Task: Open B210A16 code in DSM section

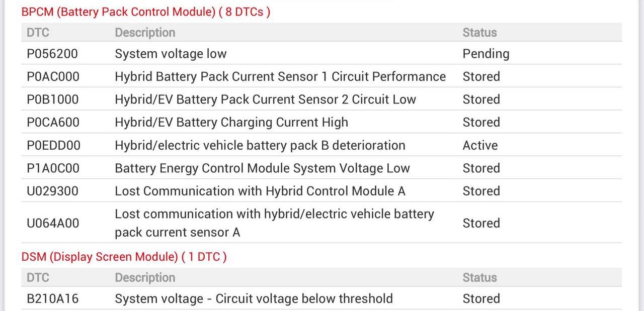Action: (x=52, y=298)
